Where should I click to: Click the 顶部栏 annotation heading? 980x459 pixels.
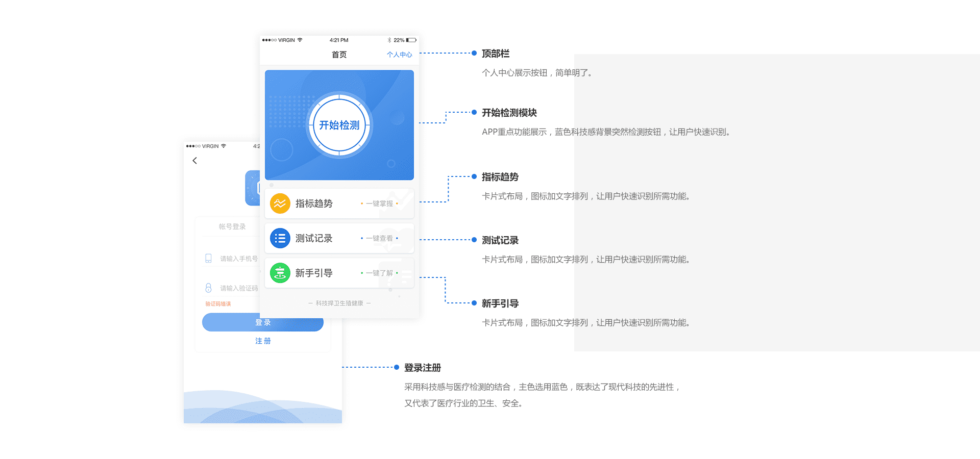point(496,54)
